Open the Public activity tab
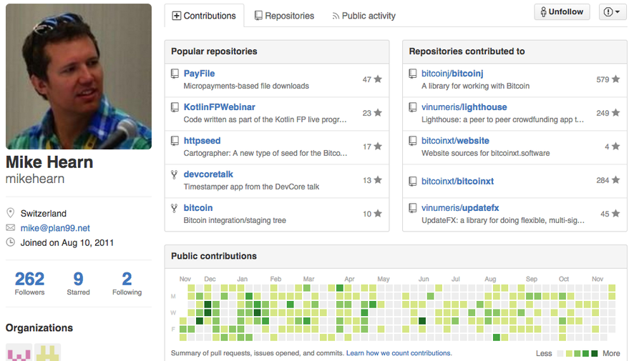Viewport: 644px width, 361px height. 363,16
